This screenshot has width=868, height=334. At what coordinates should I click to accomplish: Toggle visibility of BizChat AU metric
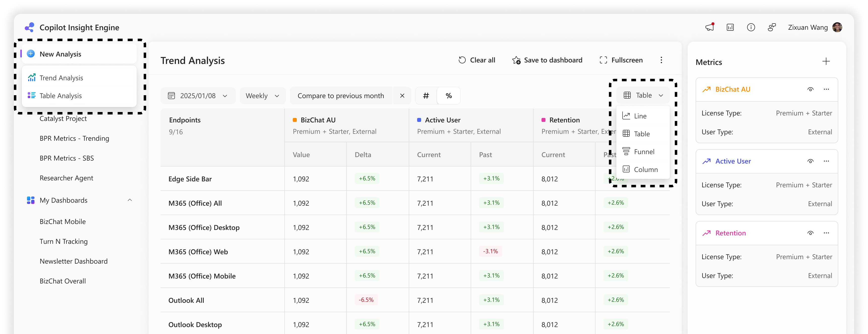click(x=810, y=89)
